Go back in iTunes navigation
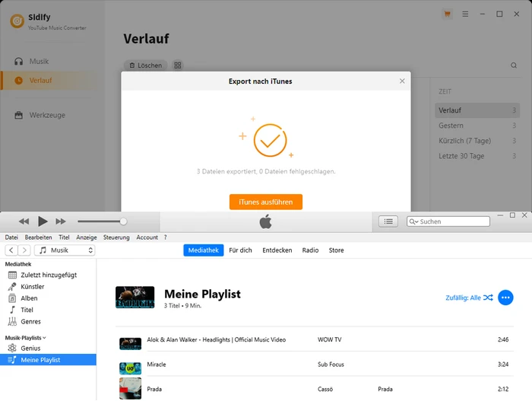This screenshot has width=532, height=401. point(11,250)
